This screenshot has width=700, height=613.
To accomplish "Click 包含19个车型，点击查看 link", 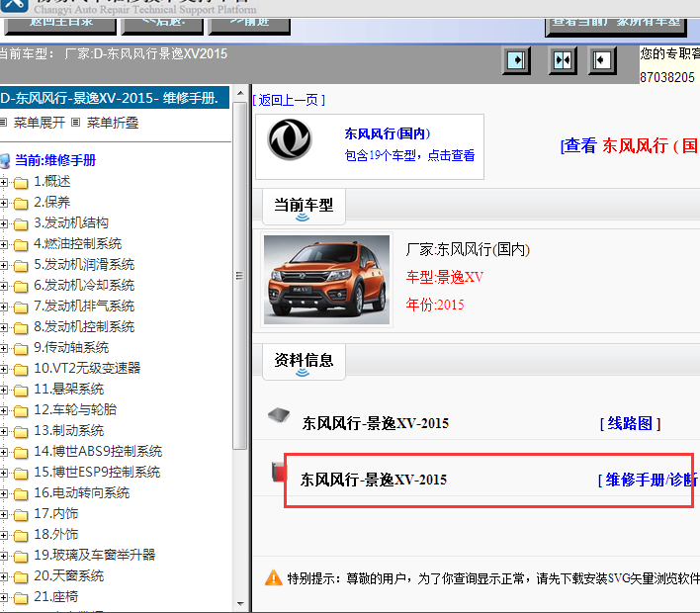I will coord(409,155).
